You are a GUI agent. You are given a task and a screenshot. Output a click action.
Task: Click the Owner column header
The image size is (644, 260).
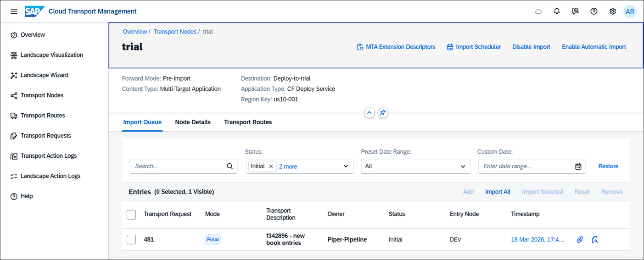(x=336, y=214)
